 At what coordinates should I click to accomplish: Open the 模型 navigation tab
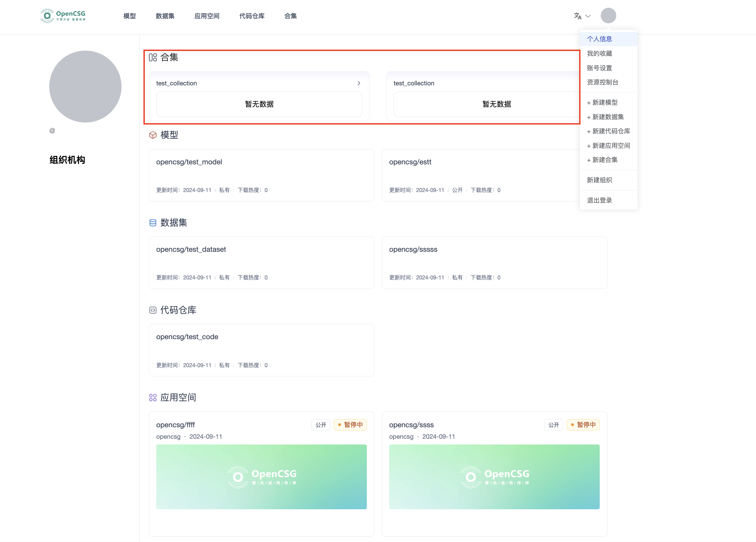[129, 16]
